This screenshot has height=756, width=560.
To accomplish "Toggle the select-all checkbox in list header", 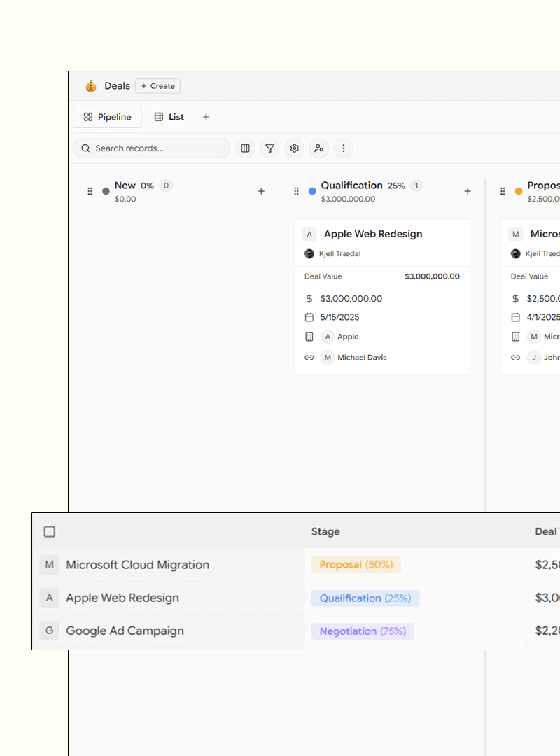I will [50, 532].
